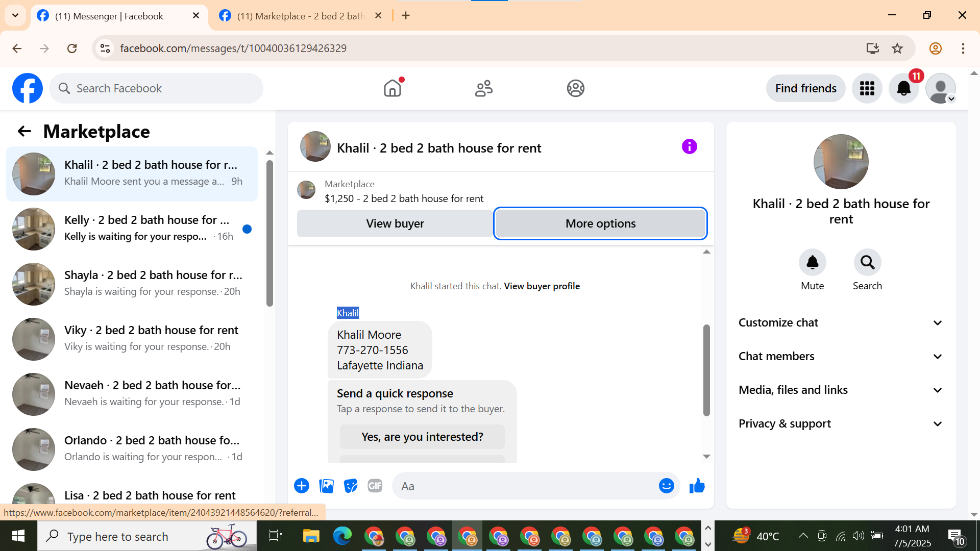Open Kelly's 2 bed 2 bath conversation
This screenshot has width=980, height=551.
(132, 229)
